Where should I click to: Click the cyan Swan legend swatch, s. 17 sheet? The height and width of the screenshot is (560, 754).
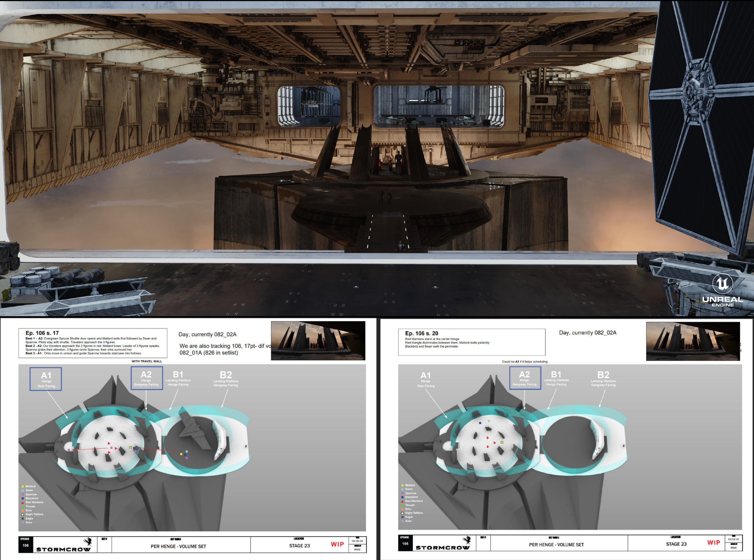[x=23, y=491]
